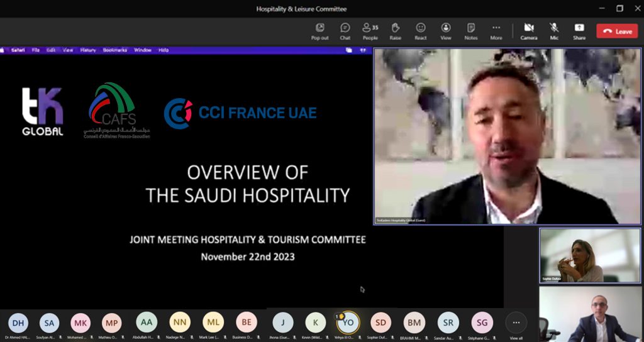The image size is (644, 342).
Task: Open View menu in shared Safari menu bar
Action: tap(68, 50)
